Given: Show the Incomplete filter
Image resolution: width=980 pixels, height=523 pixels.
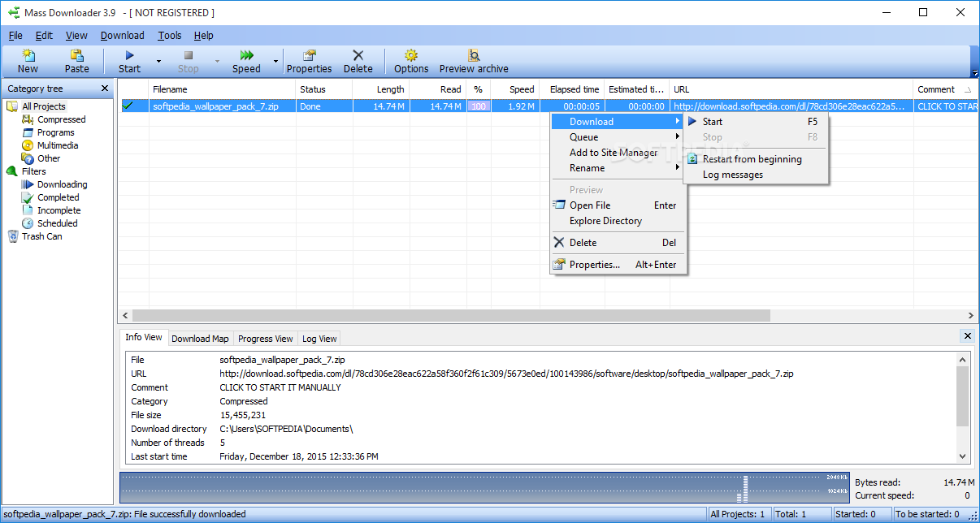Looking at the screenshot, I should coord(59,210).
